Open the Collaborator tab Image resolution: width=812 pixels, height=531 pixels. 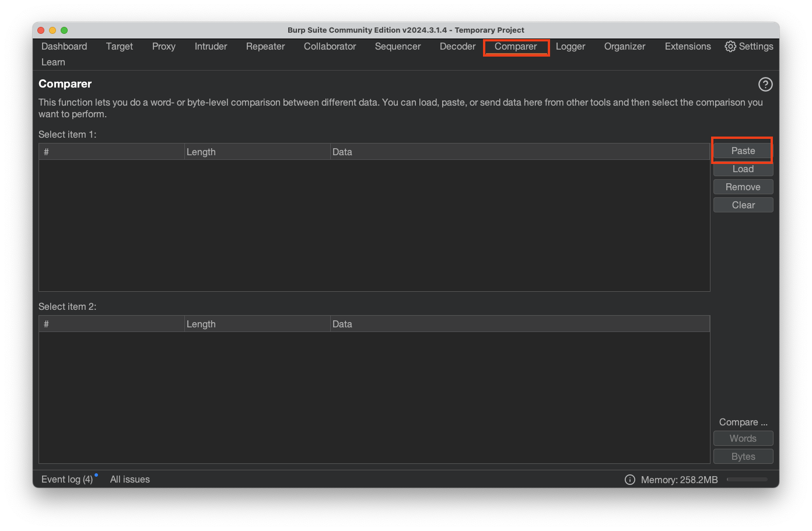[330, 46]
